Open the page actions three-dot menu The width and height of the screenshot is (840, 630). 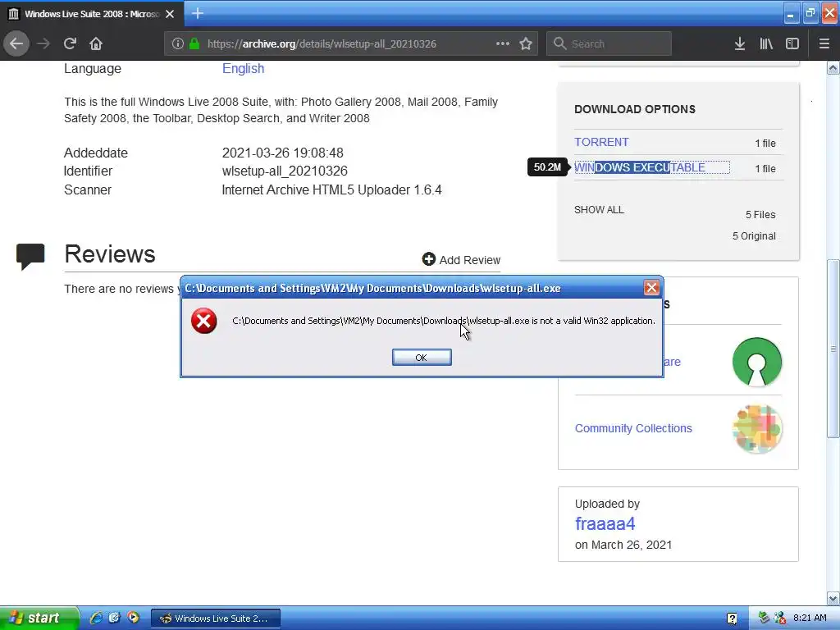pos(503,43)
